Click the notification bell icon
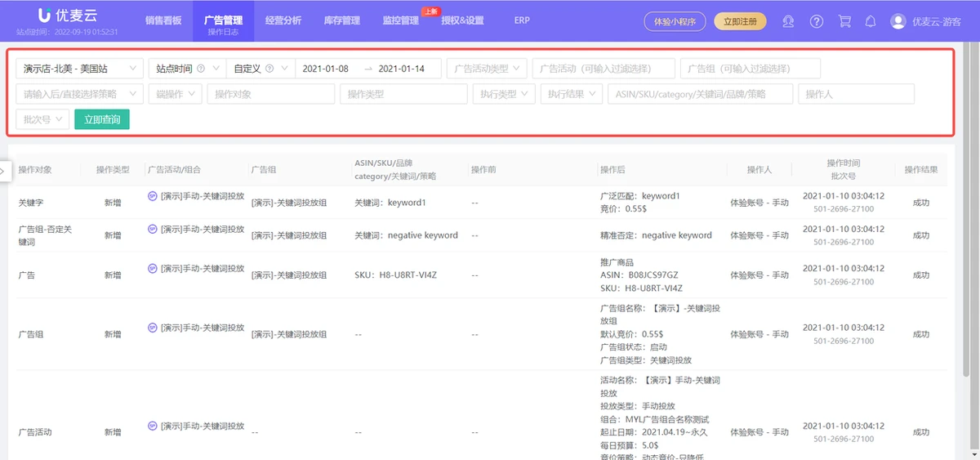The height and width of the screenshot is (460, 980). point(871,21)
